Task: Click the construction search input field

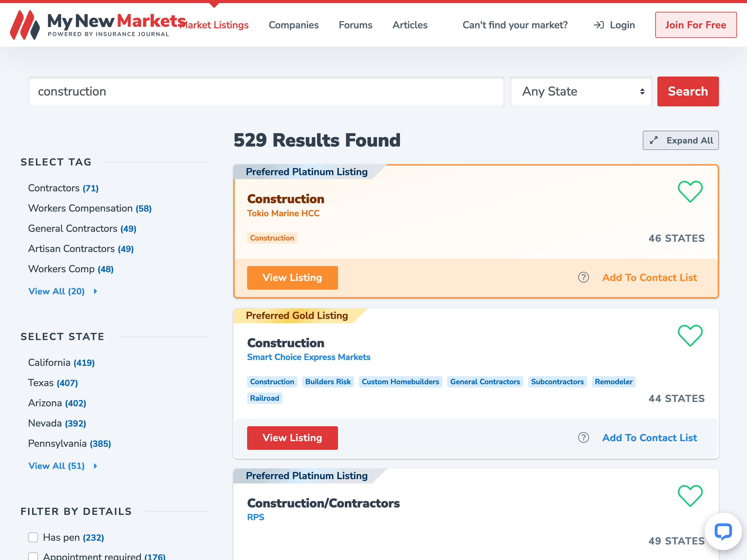Action: tap(266, 91)
